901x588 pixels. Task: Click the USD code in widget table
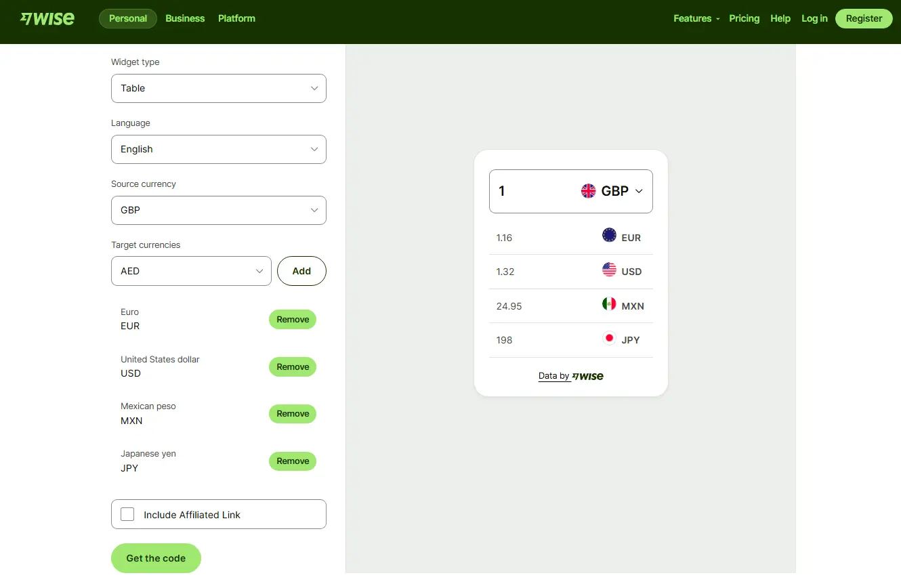(x=631, y=272)
